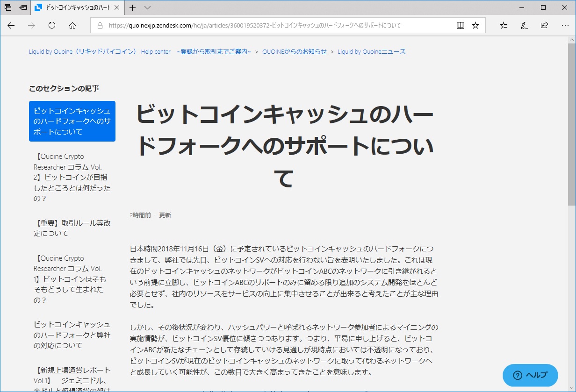Open the Favorites hub icon

click(504, 26)
